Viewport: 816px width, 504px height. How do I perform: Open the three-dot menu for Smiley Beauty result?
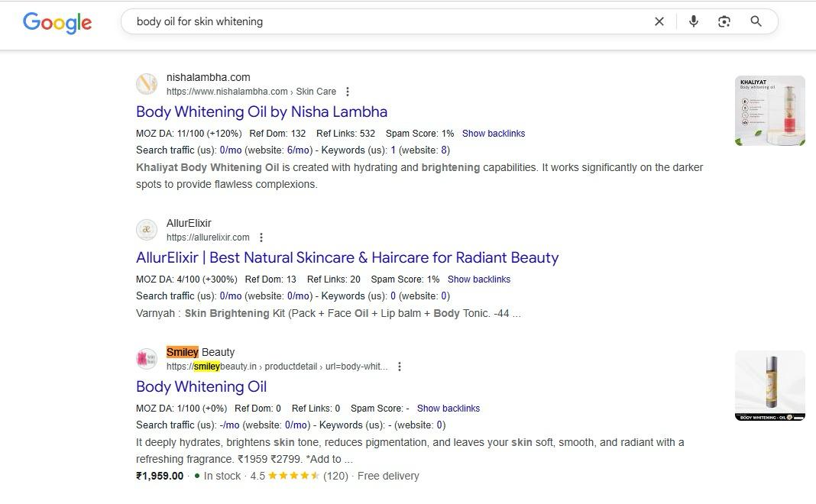pos(399,367)
